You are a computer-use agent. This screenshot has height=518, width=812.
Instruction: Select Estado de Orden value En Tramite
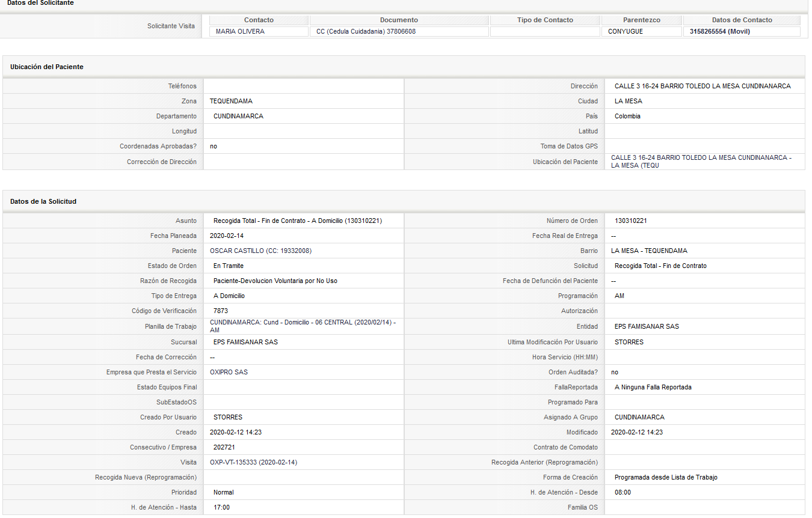229,266
